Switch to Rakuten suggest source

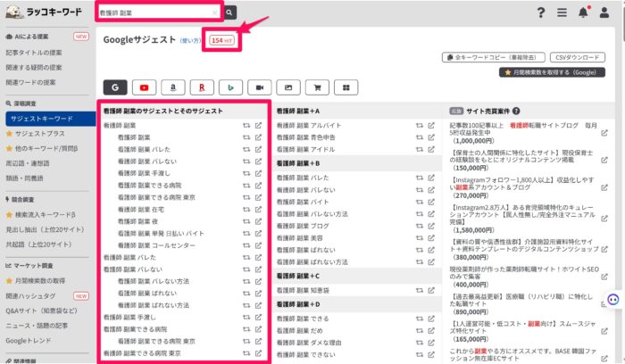202,87
